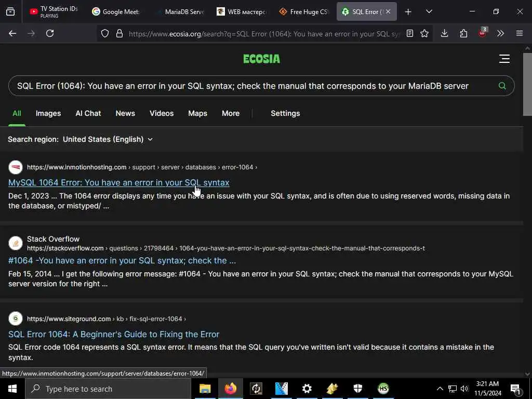Click the Windows taskbar search box
This screenshot has width=532, height=399.
coord(108,389)
